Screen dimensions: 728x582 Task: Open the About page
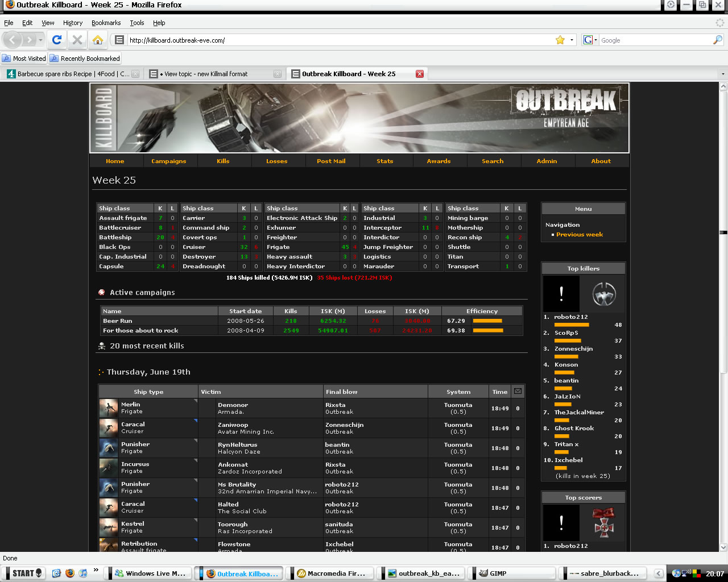[601, 161]
